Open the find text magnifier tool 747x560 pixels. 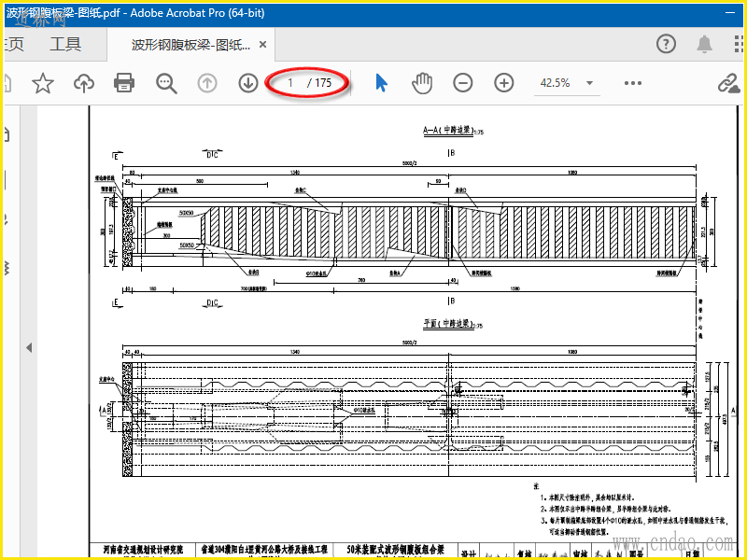click(166, 83)
